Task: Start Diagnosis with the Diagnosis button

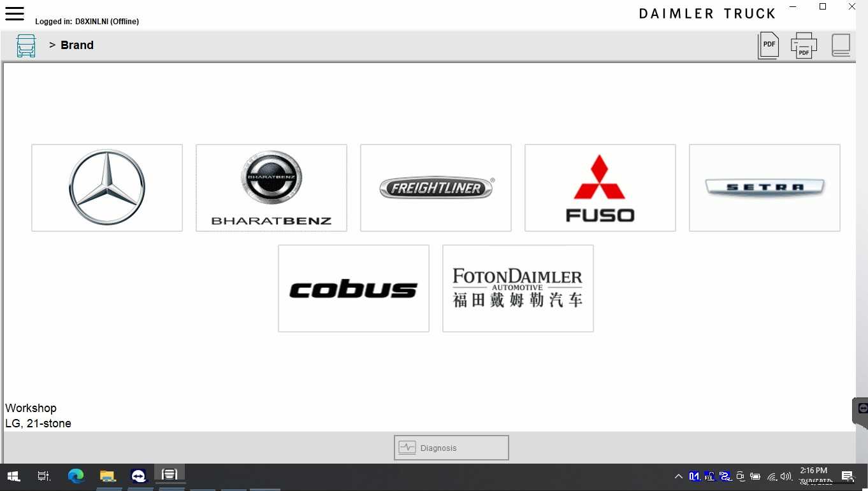Action: click(451, 447)
